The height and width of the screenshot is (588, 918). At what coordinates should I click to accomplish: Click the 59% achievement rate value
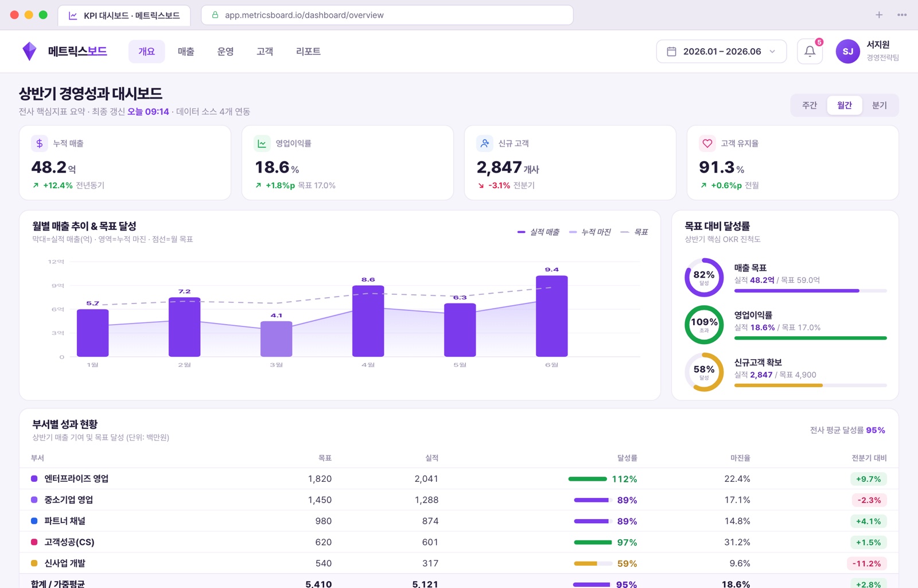coord(627,563)
